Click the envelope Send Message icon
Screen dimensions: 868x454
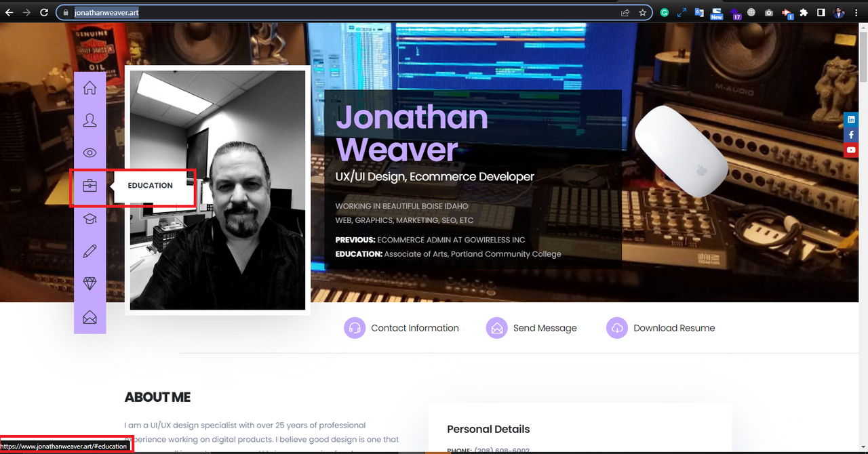[497, 328]
